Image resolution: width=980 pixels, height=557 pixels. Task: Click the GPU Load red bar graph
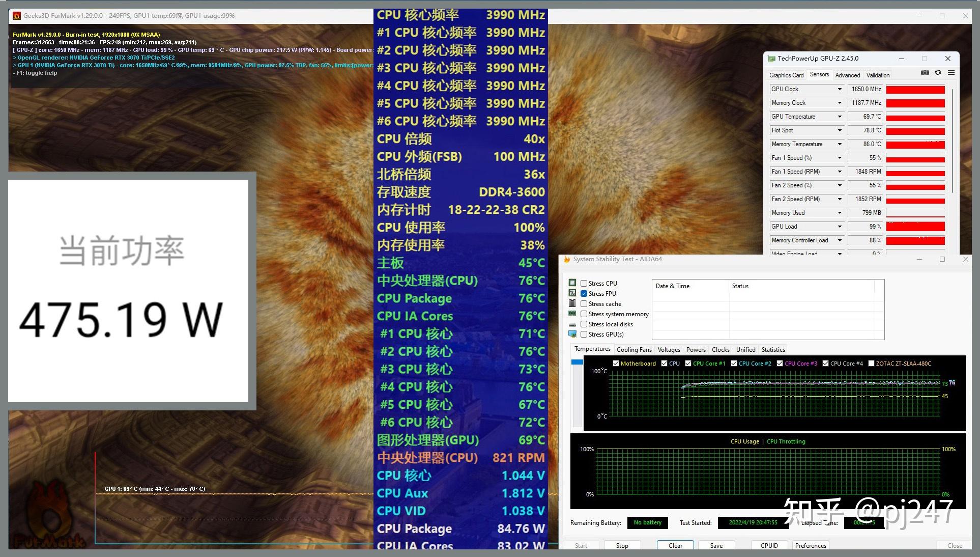915,226
